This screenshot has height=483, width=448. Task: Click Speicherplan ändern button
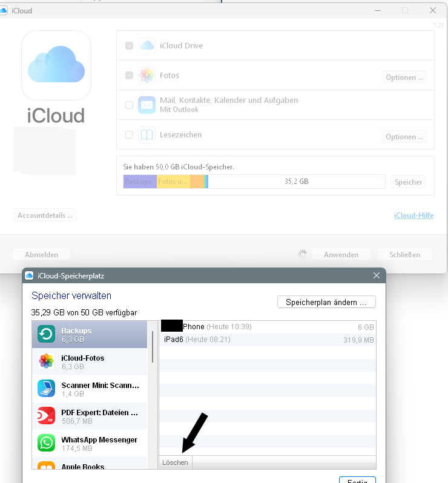coord(326,302)
